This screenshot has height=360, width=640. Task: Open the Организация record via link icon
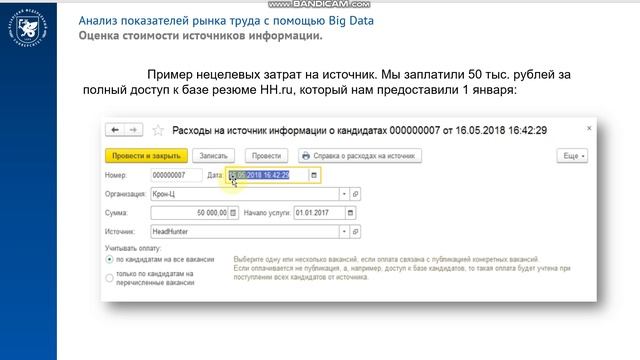click(355, 194)
